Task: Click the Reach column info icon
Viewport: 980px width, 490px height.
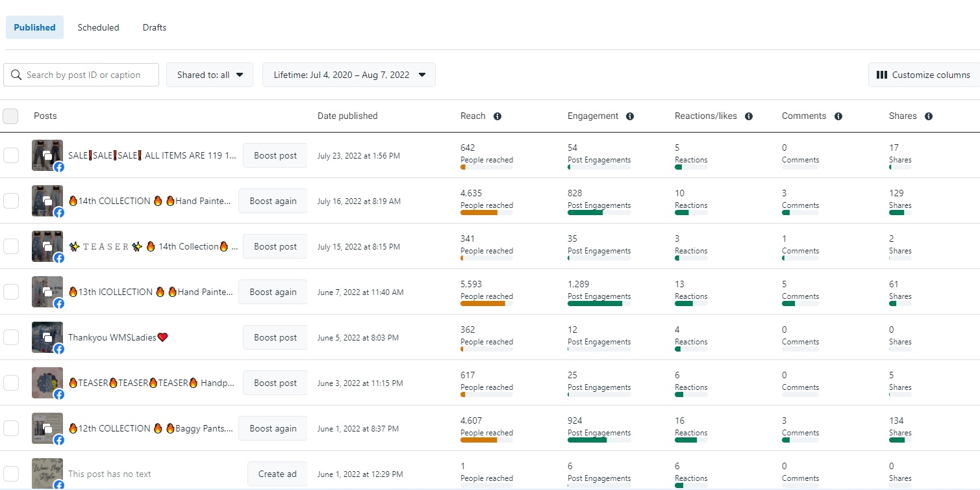Action: pos(497,116)
